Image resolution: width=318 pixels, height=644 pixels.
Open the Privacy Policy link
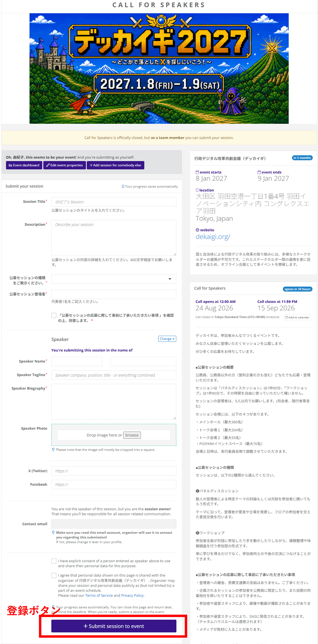132,596
